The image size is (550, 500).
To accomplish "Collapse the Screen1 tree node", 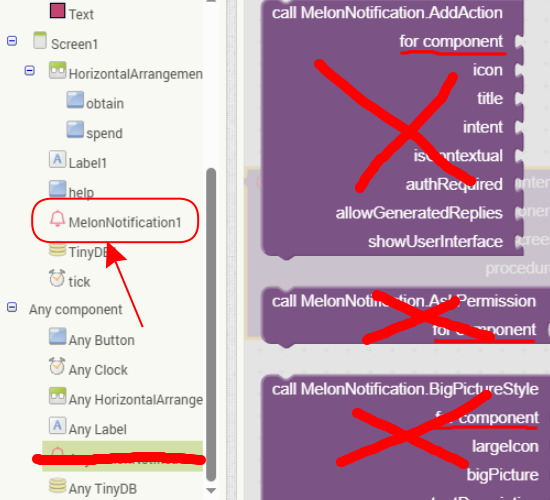I will click(x=12, y=41).
